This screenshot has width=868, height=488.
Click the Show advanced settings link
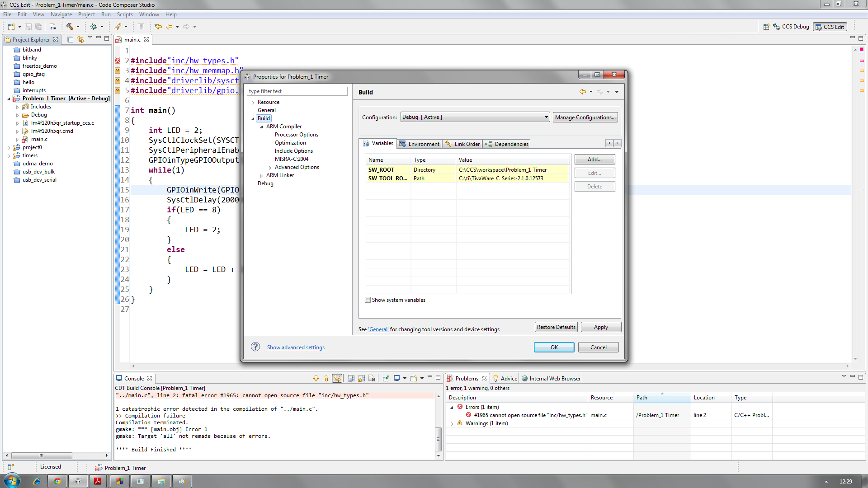296,347
